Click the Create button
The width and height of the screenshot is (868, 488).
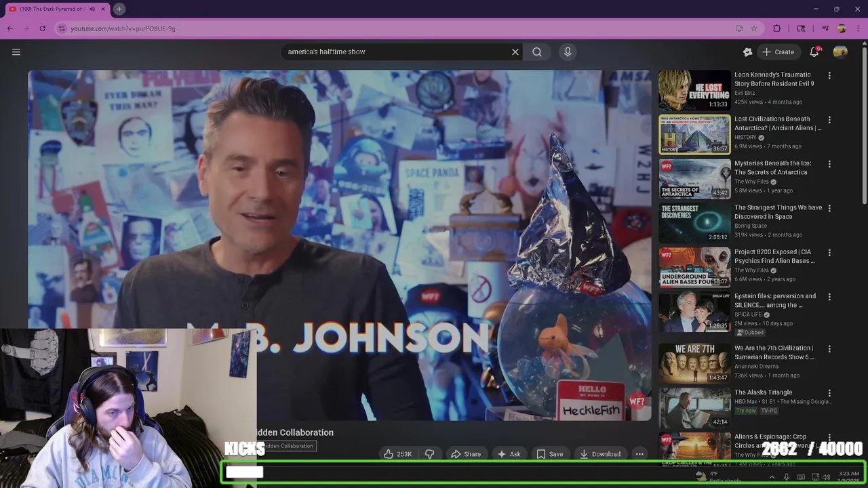[x=778, y=52]
